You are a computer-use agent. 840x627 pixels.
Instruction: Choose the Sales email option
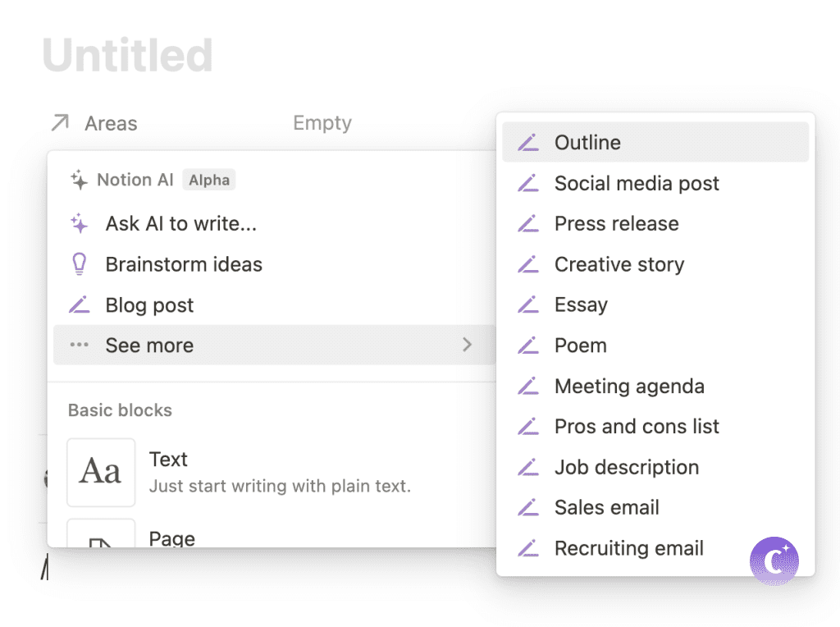click(606, 508)
